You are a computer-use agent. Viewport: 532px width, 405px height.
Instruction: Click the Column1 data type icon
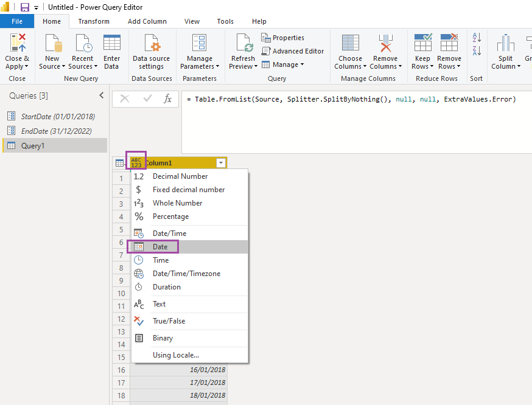click(x=136, y=163)
